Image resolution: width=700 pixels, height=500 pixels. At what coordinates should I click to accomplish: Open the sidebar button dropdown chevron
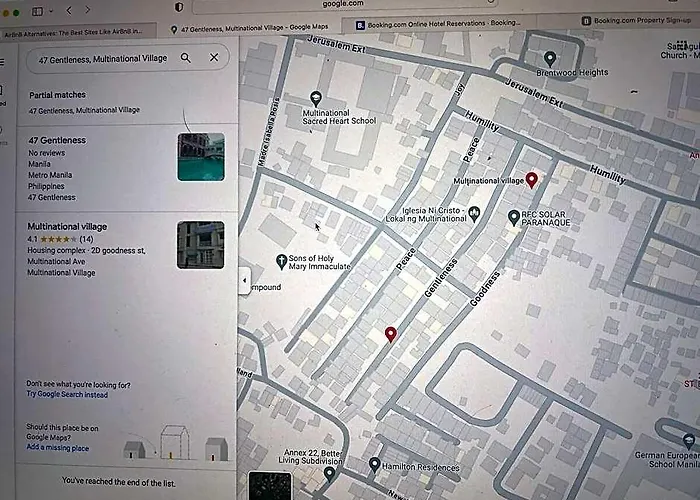pyautogui.click(x=51, y=11)
